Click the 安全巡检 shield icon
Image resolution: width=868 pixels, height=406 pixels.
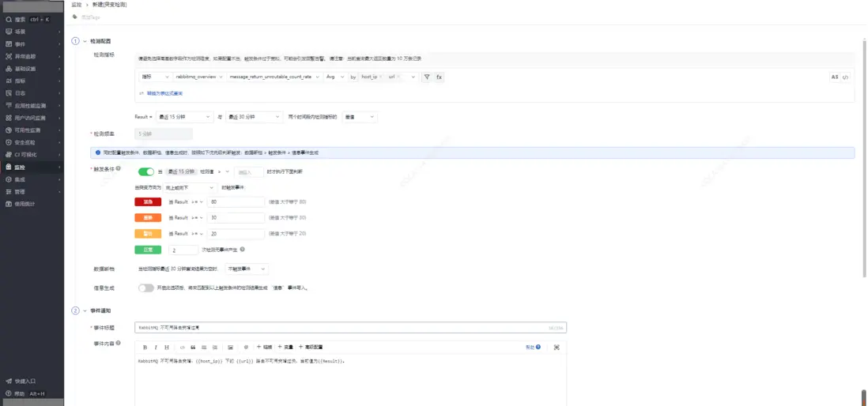click(9, 142)
